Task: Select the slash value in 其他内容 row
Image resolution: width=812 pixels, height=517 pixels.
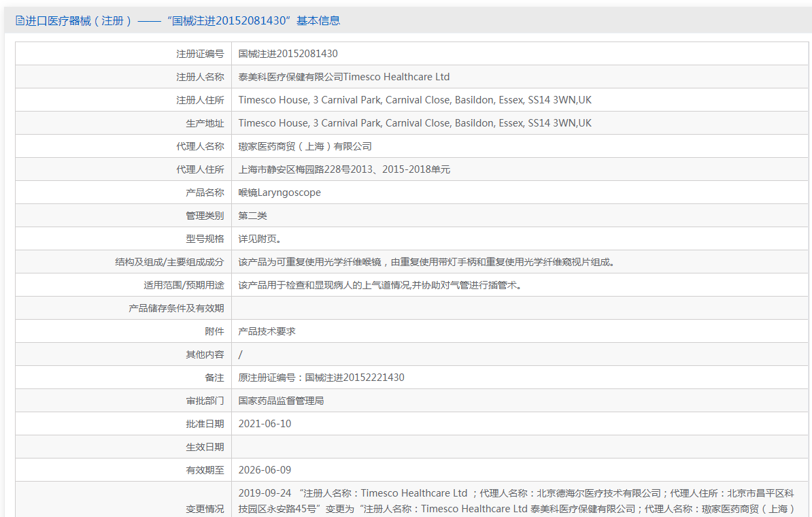Action: (x=240, y=355)
